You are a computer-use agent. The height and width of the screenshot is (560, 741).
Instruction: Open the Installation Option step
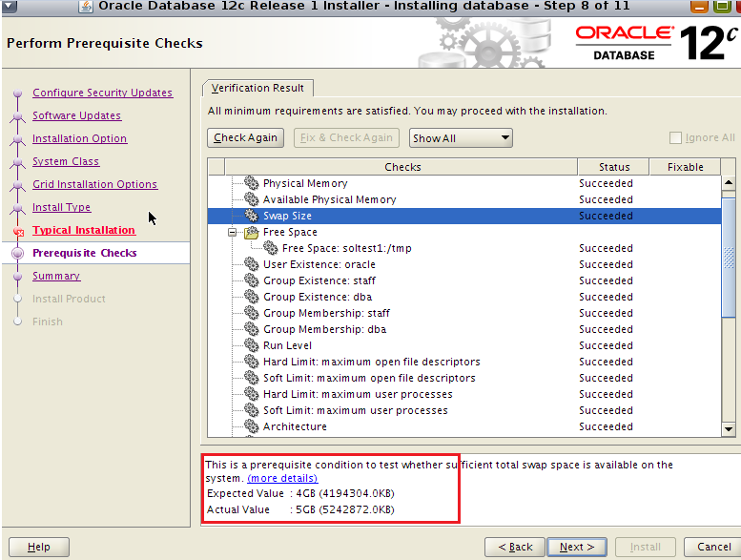(x=79, y=138)
